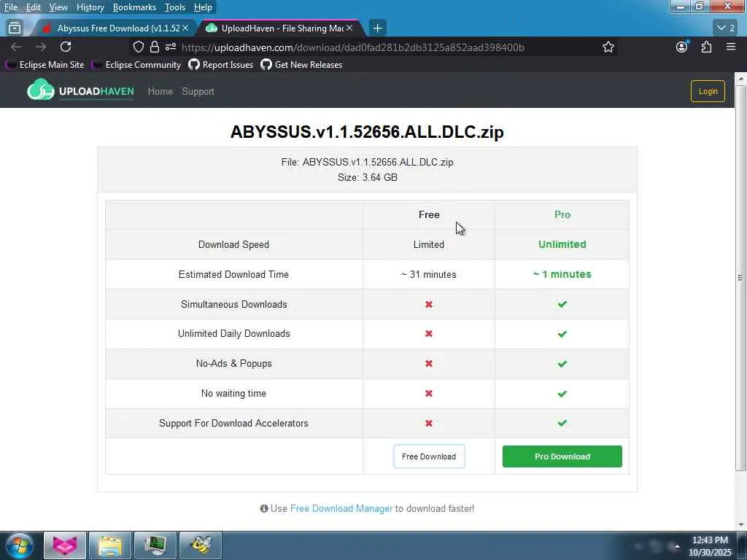Click the 'Limited' speed cell
The image size is (747, 560).
click(x=429, y=244)
